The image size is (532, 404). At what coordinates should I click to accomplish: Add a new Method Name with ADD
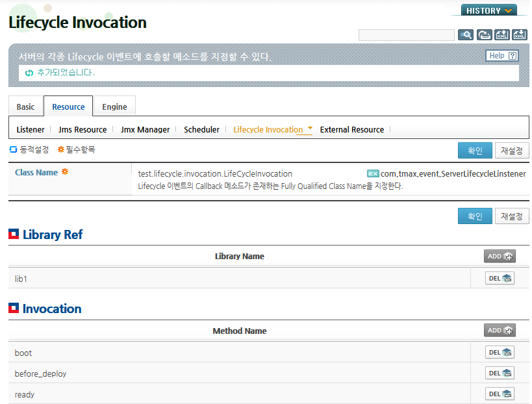500,330
